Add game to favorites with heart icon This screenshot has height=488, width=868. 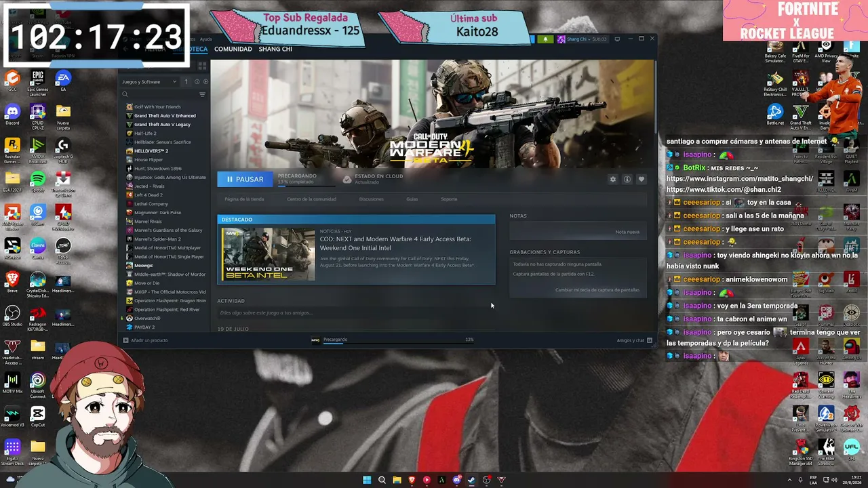coord(642,180)
